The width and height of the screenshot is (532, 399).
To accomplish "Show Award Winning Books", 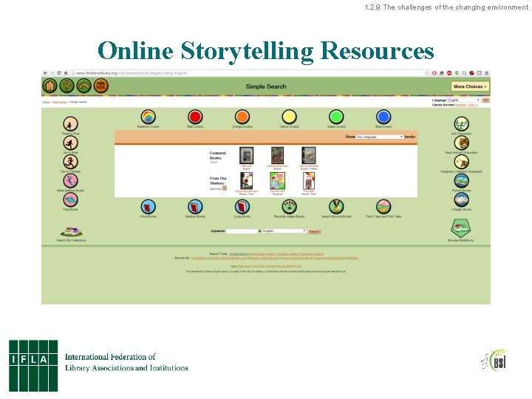I will point(336,207).
